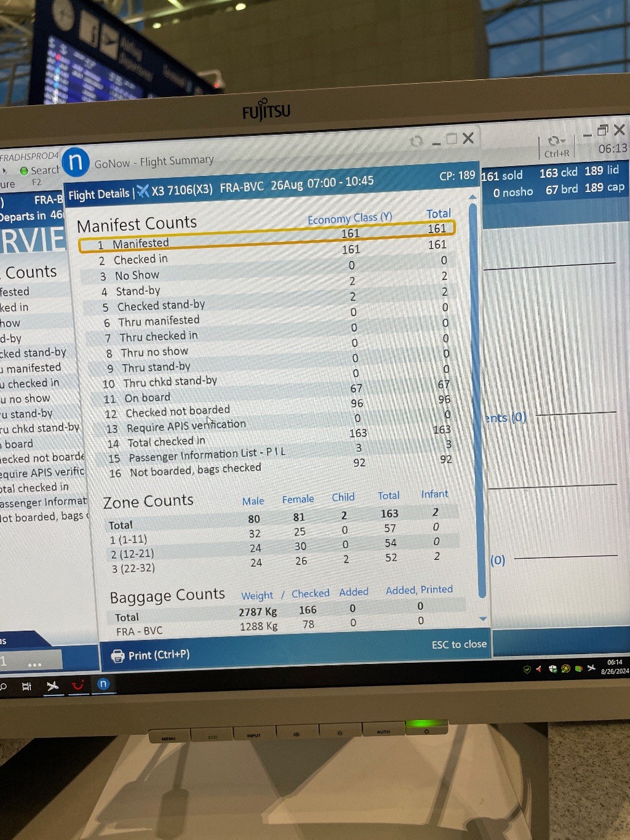Click the Flight Details header tab
Image resolution: width=630 pixels, height=840 pixels.
[x=98, y=195]
